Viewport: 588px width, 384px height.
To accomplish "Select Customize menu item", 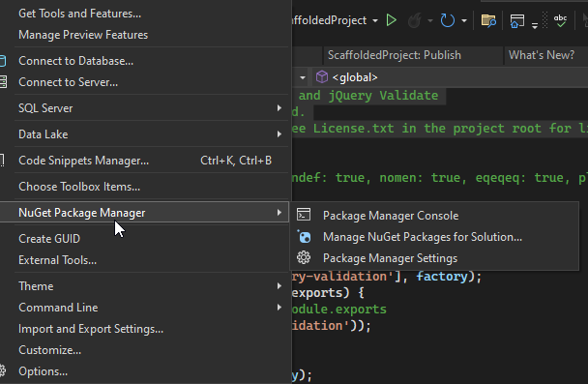I will click(144, 350).
